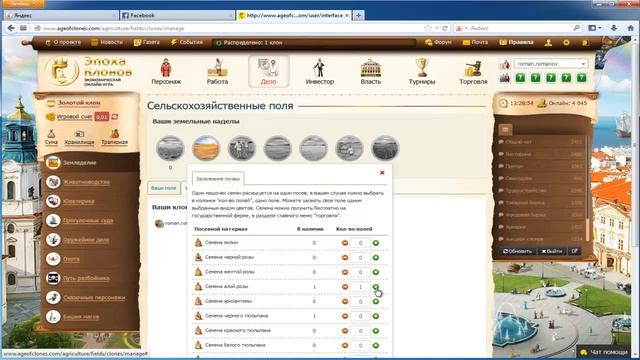Increase field count for Семена желтой розы

click(x=376, y=272)
